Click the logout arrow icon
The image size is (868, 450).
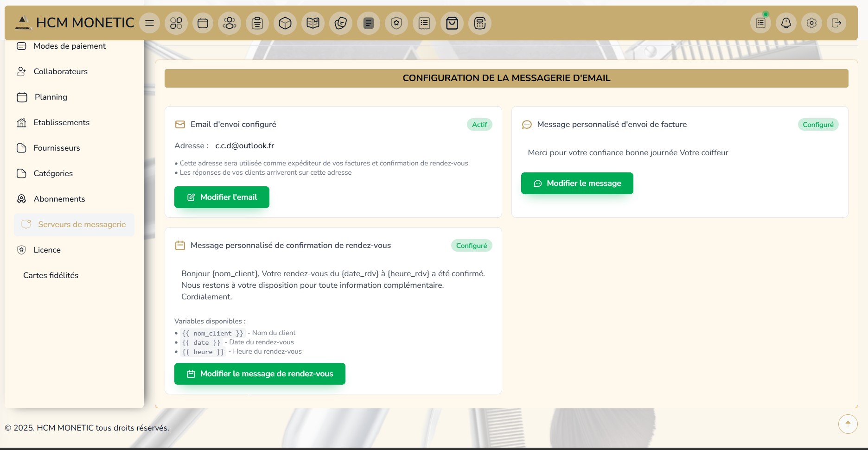836,23
